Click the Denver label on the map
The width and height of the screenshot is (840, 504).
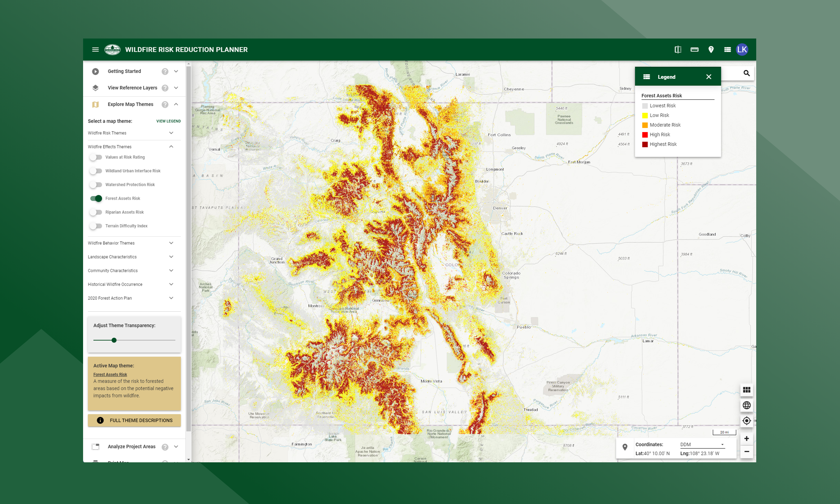click(500, 208)
